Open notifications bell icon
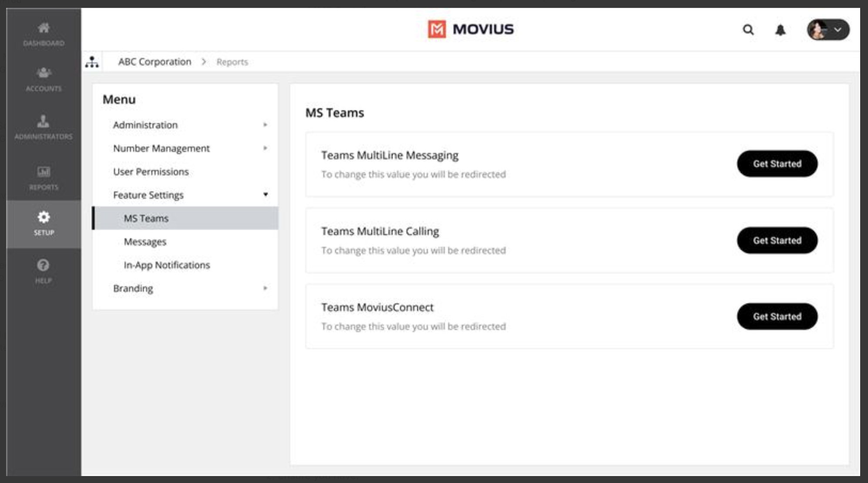 pyautogui.click(x=780, y=30)
